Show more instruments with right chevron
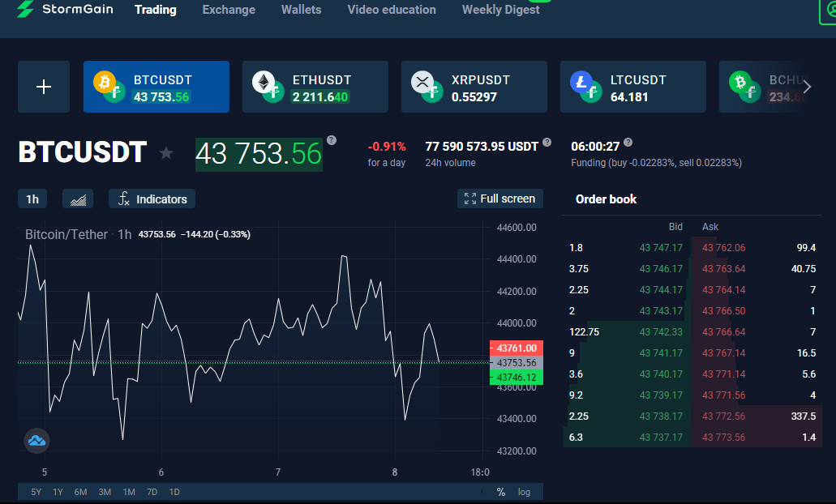 807,87
